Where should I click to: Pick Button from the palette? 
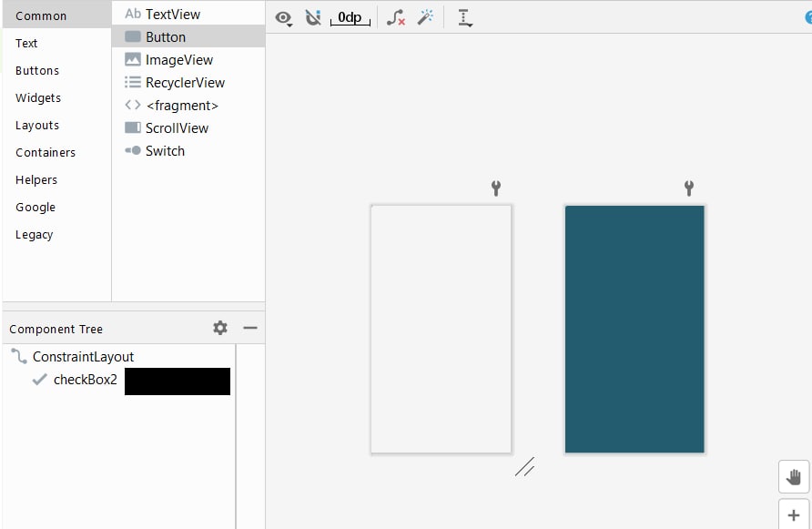pos(188,36)
